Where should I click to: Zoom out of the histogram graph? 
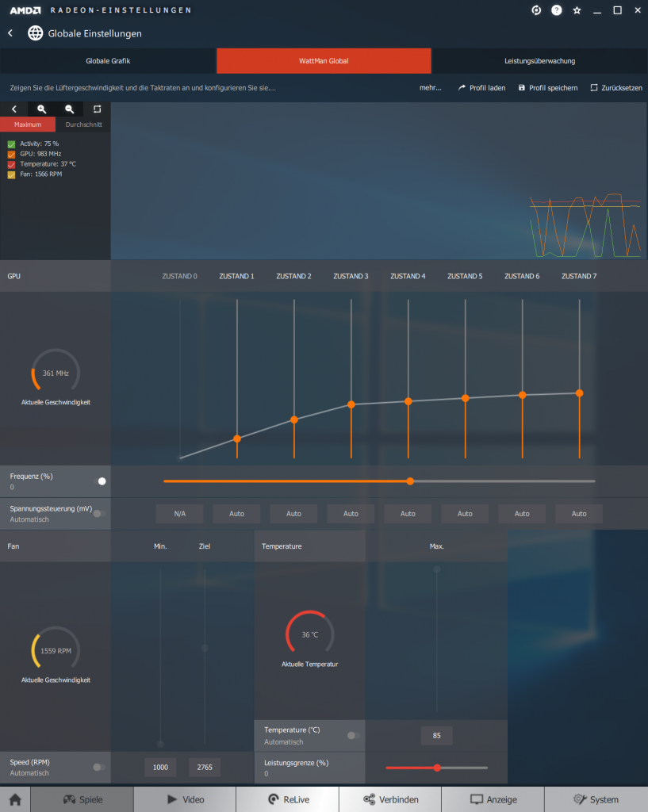[x=70, y=109]
